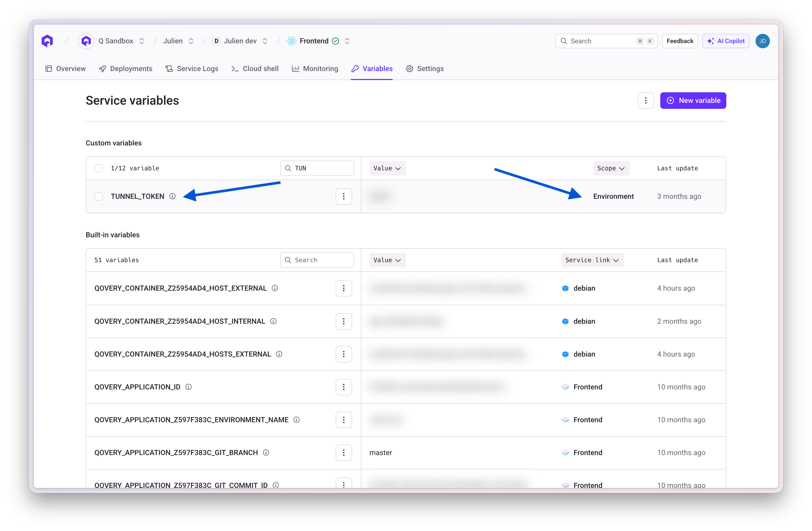Open the Q Sandbox organization icon
The image size is (812, 531).
point(86,41)
